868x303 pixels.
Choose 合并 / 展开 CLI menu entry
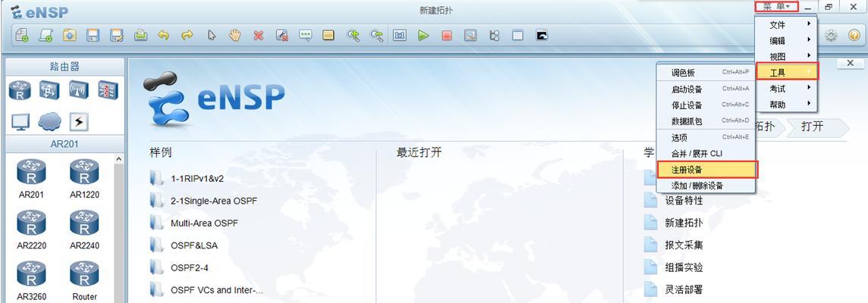(706, 154)
